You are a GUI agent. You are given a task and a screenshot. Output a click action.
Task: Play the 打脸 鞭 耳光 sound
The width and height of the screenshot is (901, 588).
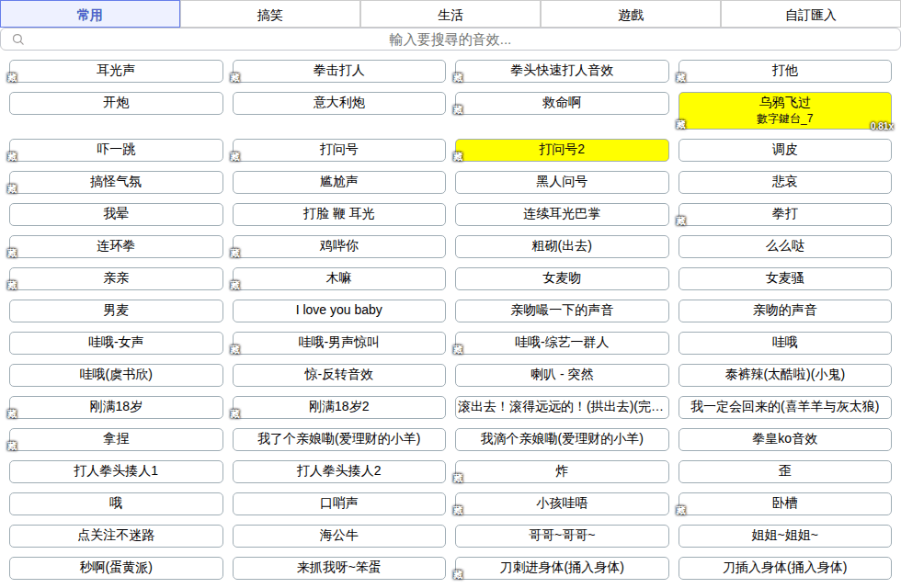[339, 215]
